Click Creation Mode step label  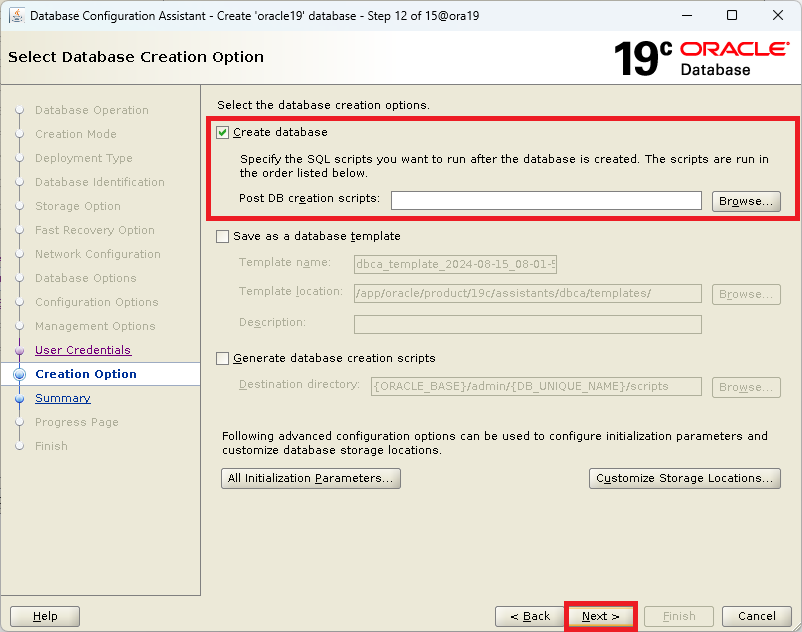[76, 134]
